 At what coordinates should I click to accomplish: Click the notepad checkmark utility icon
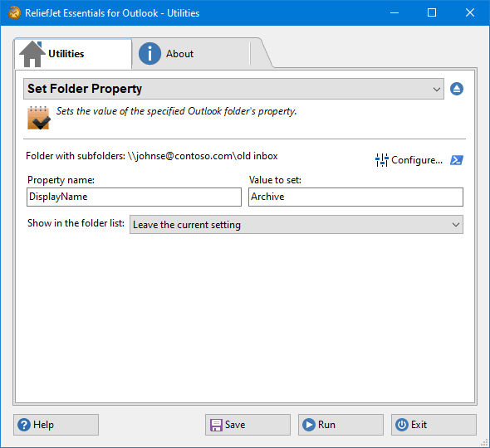pos(39,118)
